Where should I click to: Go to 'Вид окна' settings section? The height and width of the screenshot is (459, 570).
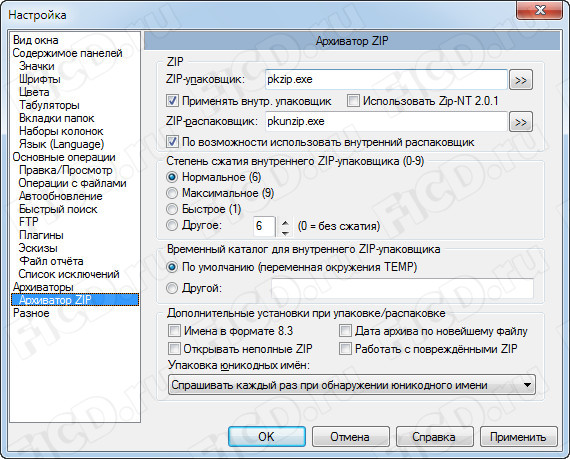pos(36,40)
